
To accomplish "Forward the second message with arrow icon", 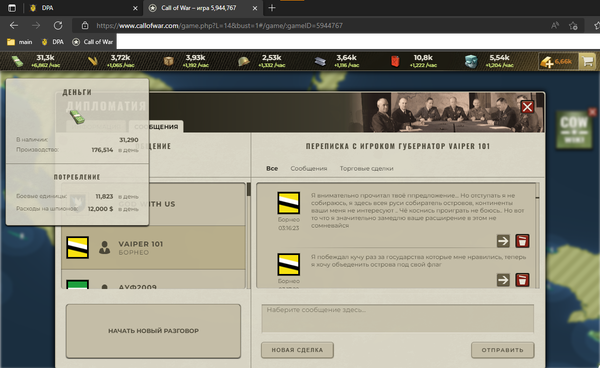I will point(503,280).
